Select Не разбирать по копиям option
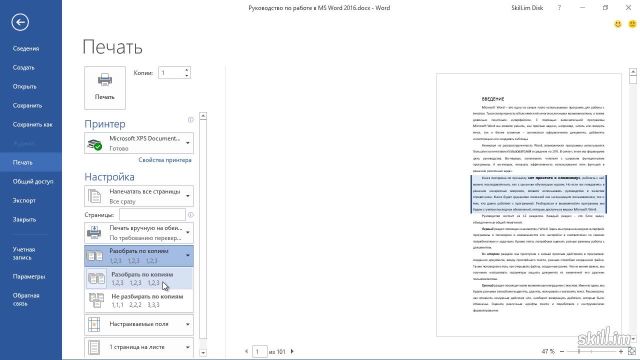 [x=139, y=300]
